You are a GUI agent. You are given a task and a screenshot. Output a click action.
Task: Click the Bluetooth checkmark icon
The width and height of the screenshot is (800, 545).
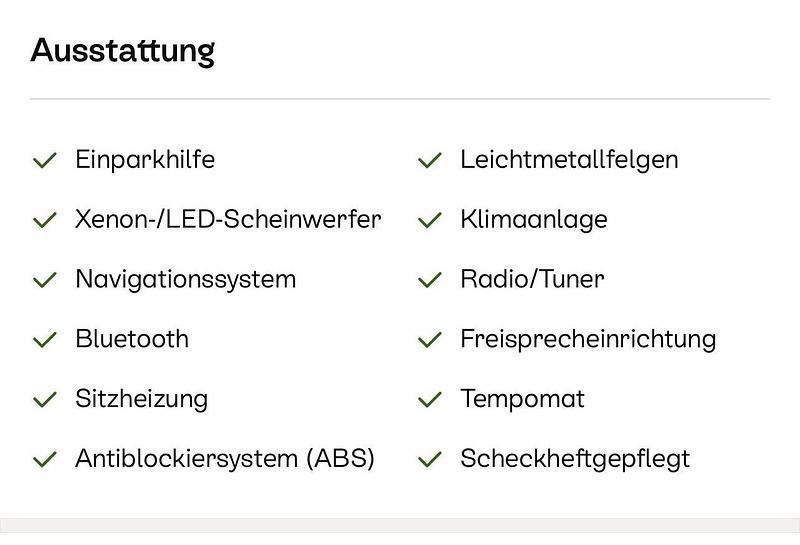(45, 340)
